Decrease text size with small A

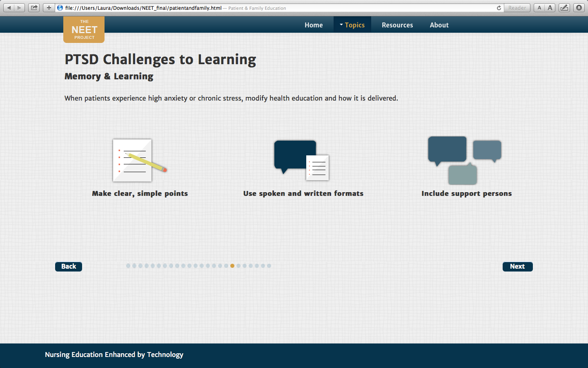click(x=539, y=8)
